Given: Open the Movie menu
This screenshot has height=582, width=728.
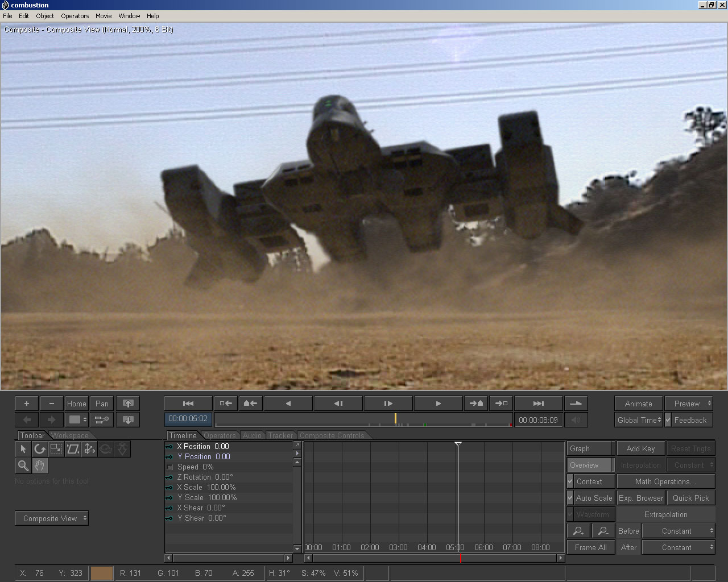Looking at the screenshot, I should [x=104, y=16].
